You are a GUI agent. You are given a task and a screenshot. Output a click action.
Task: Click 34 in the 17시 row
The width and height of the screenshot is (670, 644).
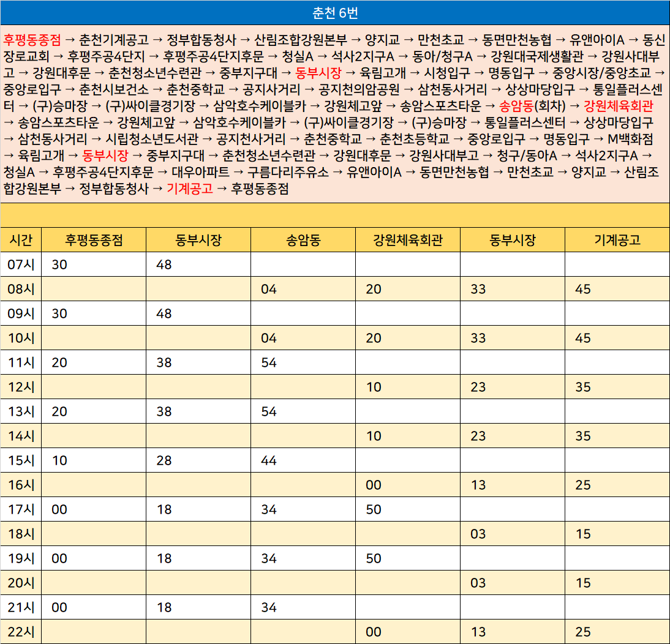(269, 509)
